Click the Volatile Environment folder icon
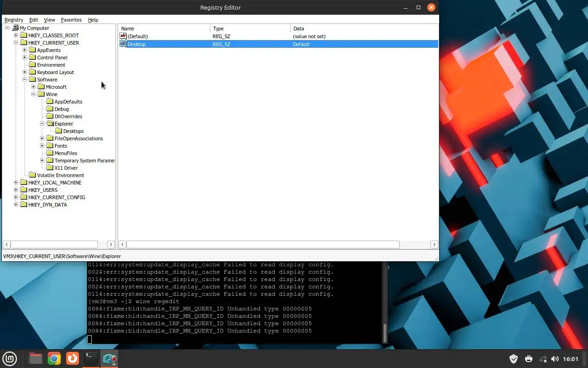This screenshot has width=588, height=368. (x=33, y=175)
